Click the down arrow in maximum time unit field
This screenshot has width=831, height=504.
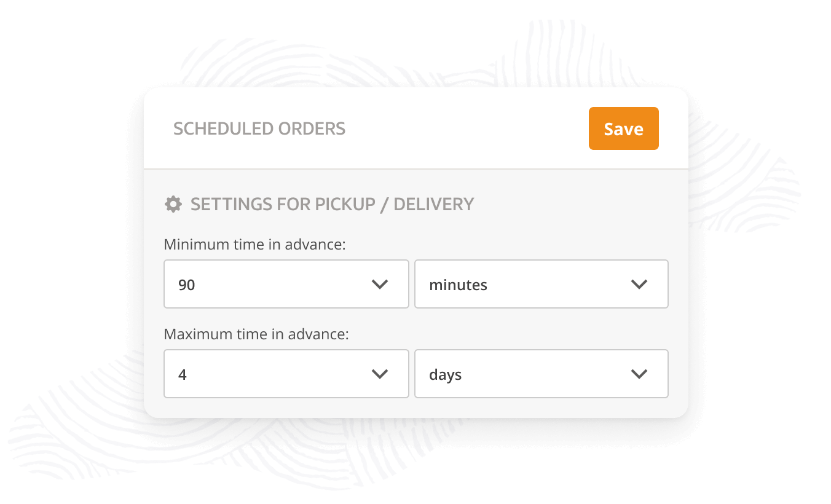639,374
